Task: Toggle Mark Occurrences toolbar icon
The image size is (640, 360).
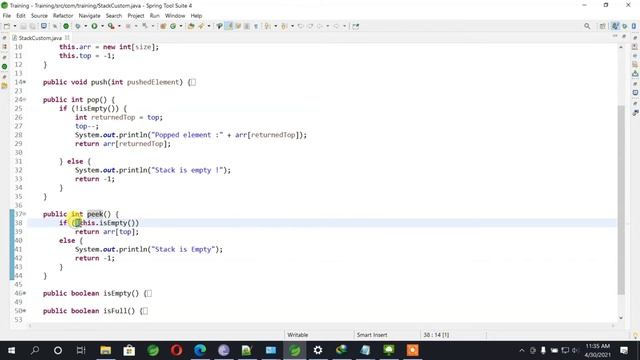Action: (x=229, y=26)
